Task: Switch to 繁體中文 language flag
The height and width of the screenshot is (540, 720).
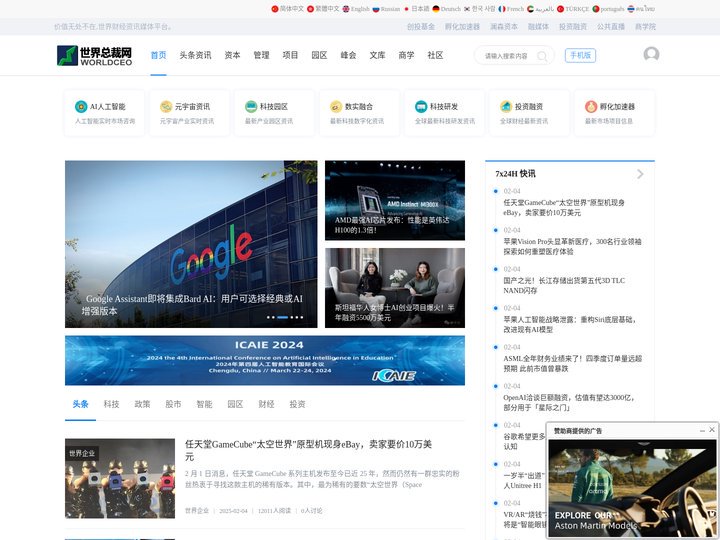Action: click(323, 9)
